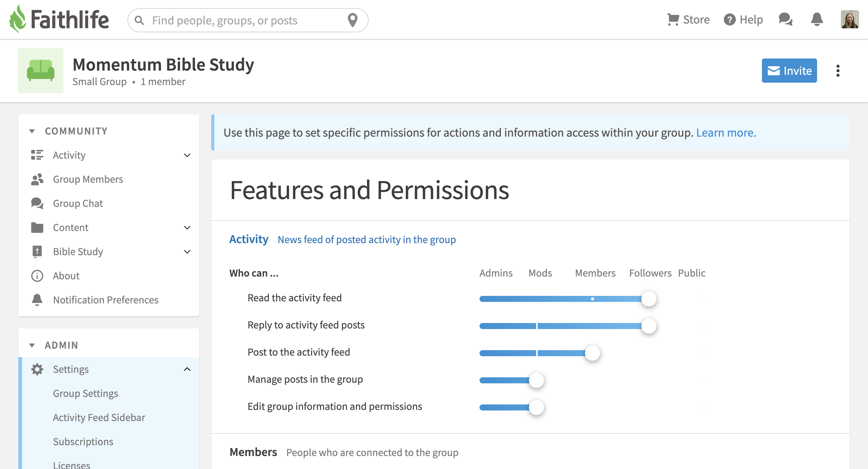Open Group Members page
Screen dimensions: 868x469
coord(88,179)
